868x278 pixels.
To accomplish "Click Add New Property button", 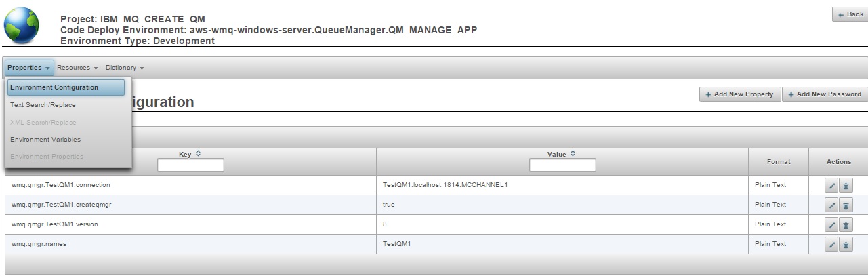I will pos(739,94).
